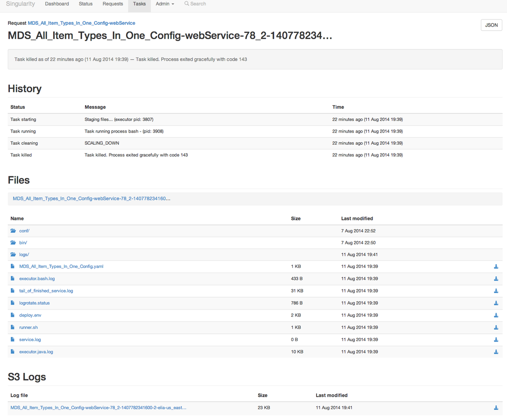The width and height of the screenshot is (507, 420).
Task: Go to the Dashboard tab
Action: coord(57,4)
